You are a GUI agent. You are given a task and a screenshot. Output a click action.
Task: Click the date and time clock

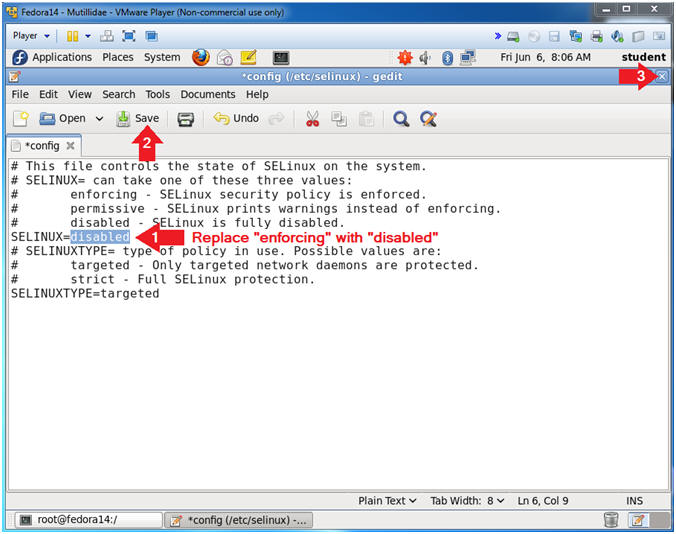click(x=545, y=57)
